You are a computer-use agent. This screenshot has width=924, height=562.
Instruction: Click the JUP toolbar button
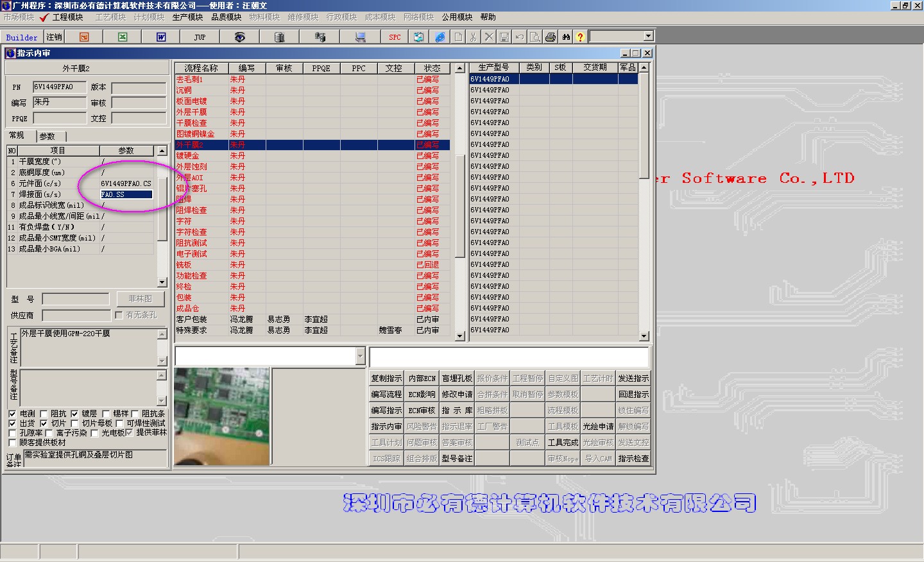point(200,37)
